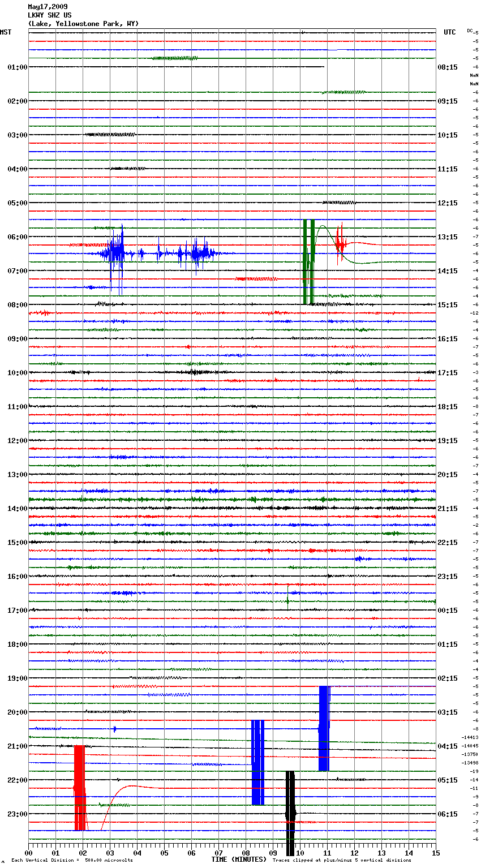
Task: Select minute 00 on the bottom axis
Action: (28, 853)
